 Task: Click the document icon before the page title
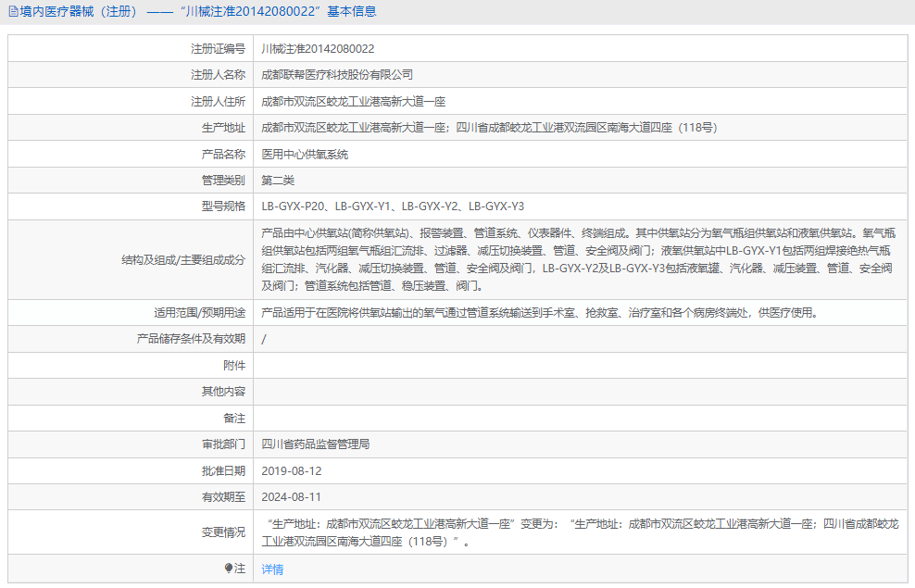(13, 11)
